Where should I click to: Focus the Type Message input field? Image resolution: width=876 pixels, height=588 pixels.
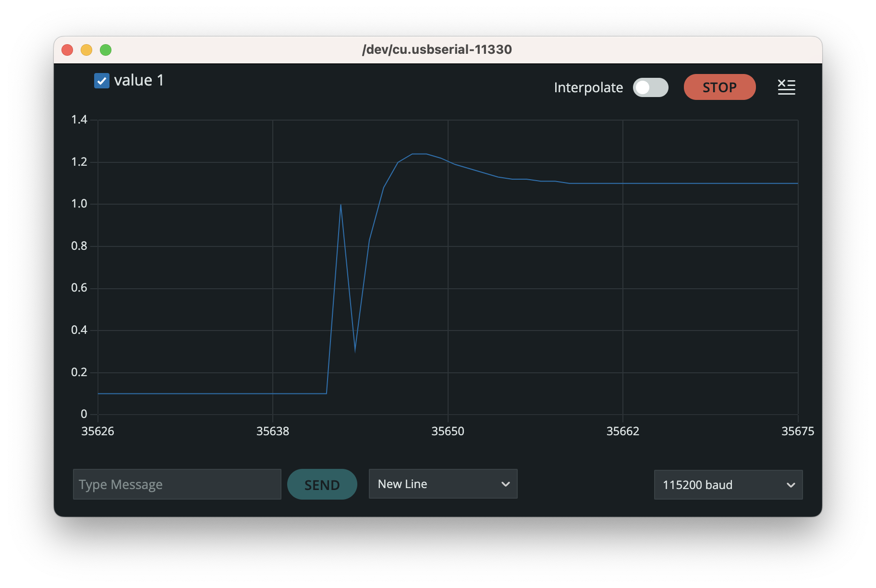click(x=177, y=484)
